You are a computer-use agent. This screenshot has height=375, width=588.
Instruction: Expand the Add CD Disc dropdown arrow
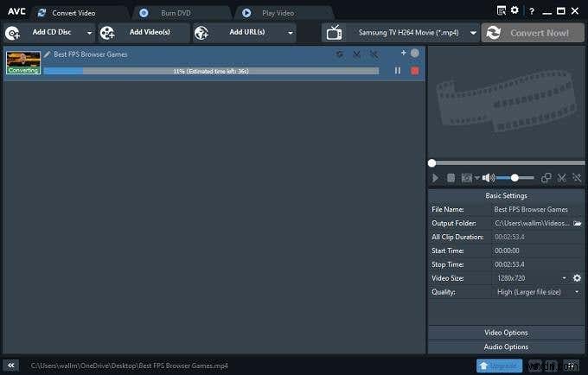pos(89,33)
